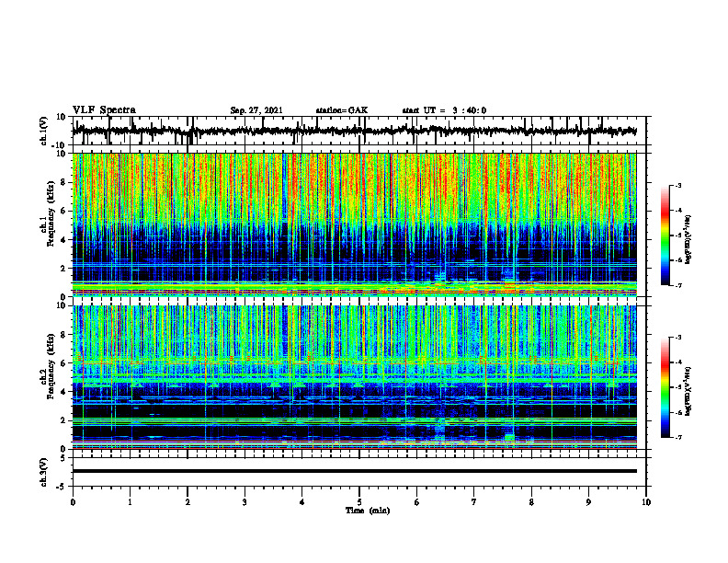728x563 pixels.
Task: Click the time axis tick label "6"
Action: (x=417, y=502)
